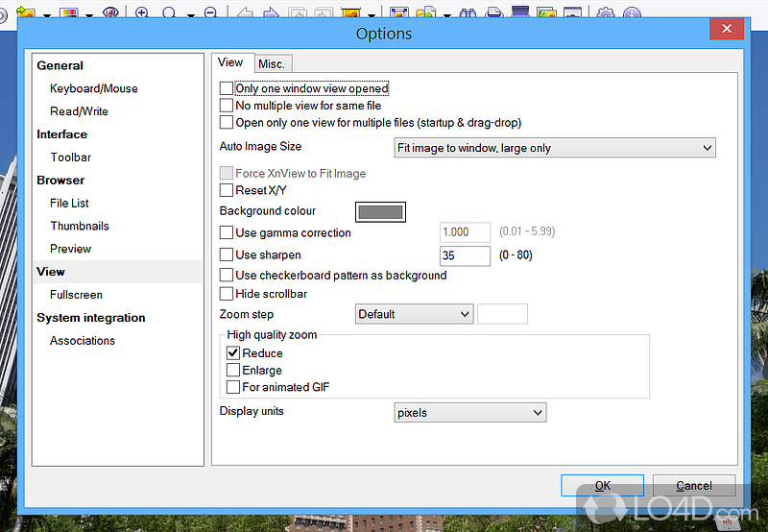768x532 pixels.
Task: Click the zoom in magnifier in XnView toolbar
Action: pyautogui.click(x=142, y=12)
